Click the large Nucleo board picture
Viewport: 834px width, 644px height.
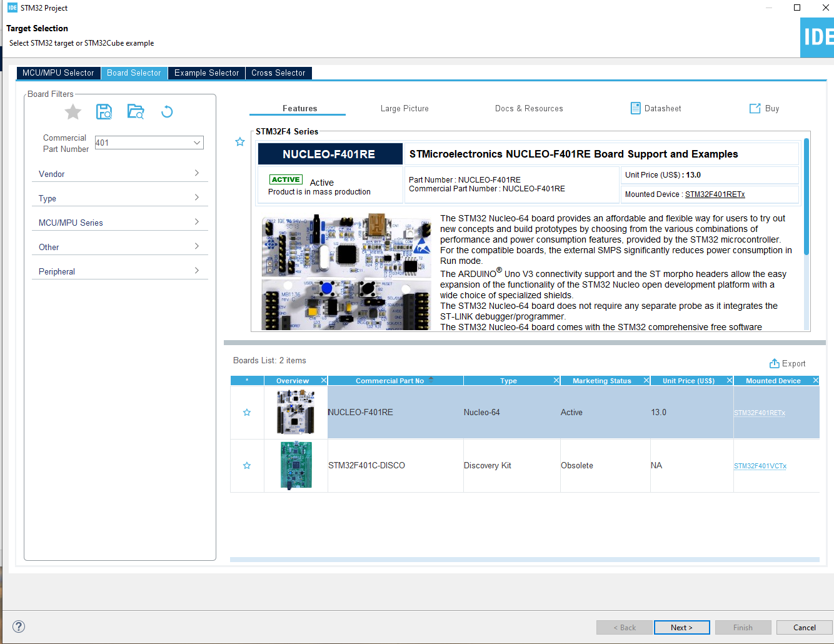point(346,273)
